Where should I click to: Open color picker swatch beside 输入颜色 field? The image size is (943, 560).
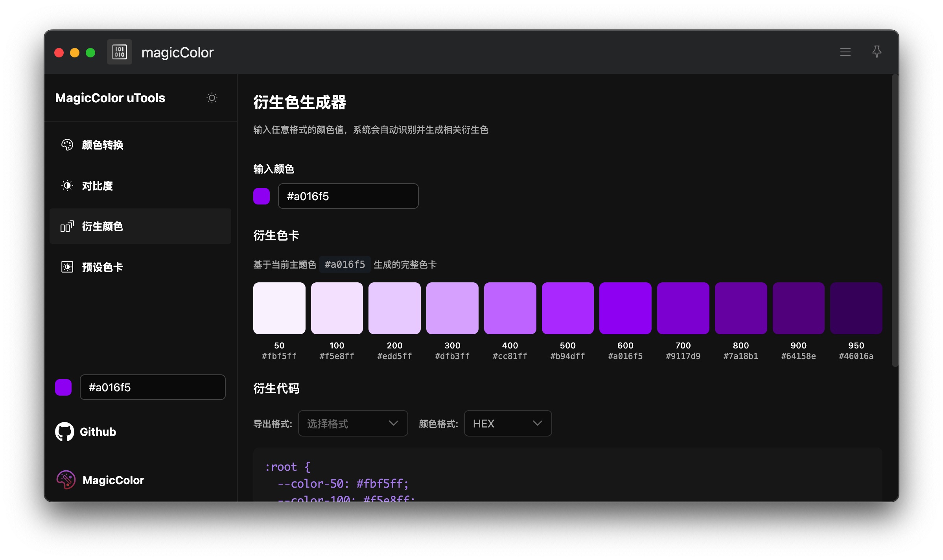pos(262,196)
